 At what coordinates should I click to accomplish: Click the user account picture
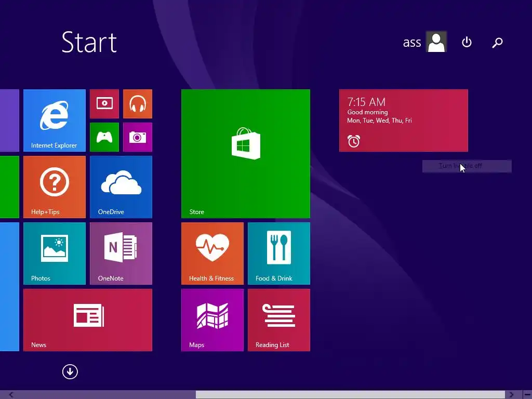[436, 42]
